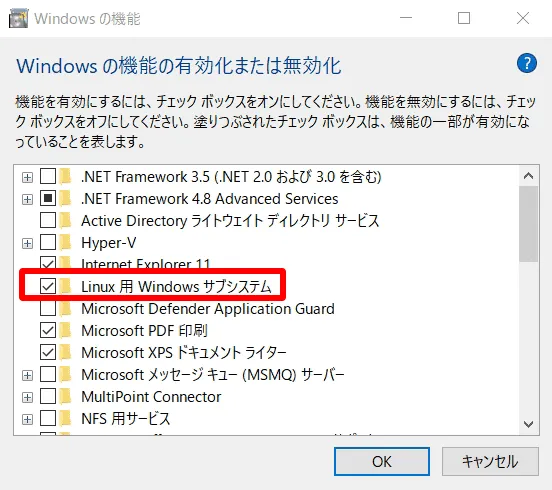Enable the MultiPoint Connector checkbox

tap(48, 396)
